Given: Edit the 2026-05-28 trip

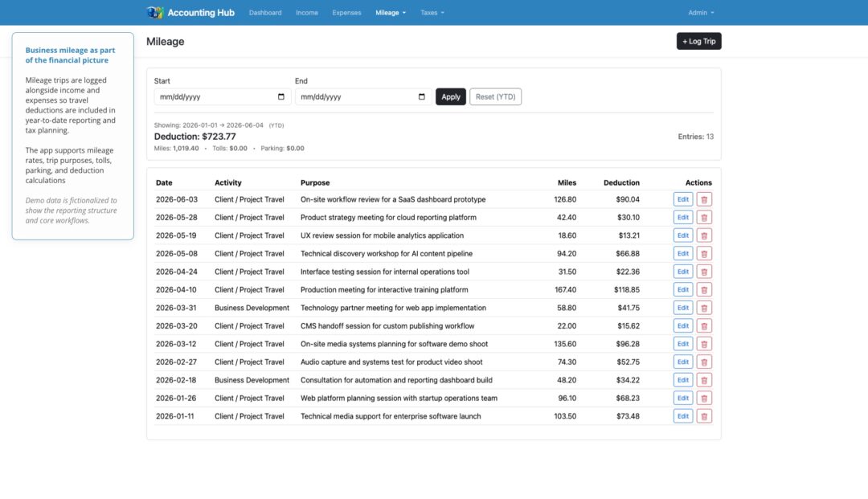Looking at the screenshot, I should tap(683, 218).
